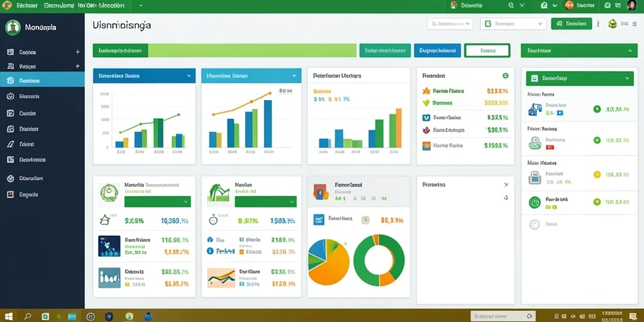Expand the dark blue chart card header chevron
The width and height of the screenshot is (644, 322).
point(189,76)
